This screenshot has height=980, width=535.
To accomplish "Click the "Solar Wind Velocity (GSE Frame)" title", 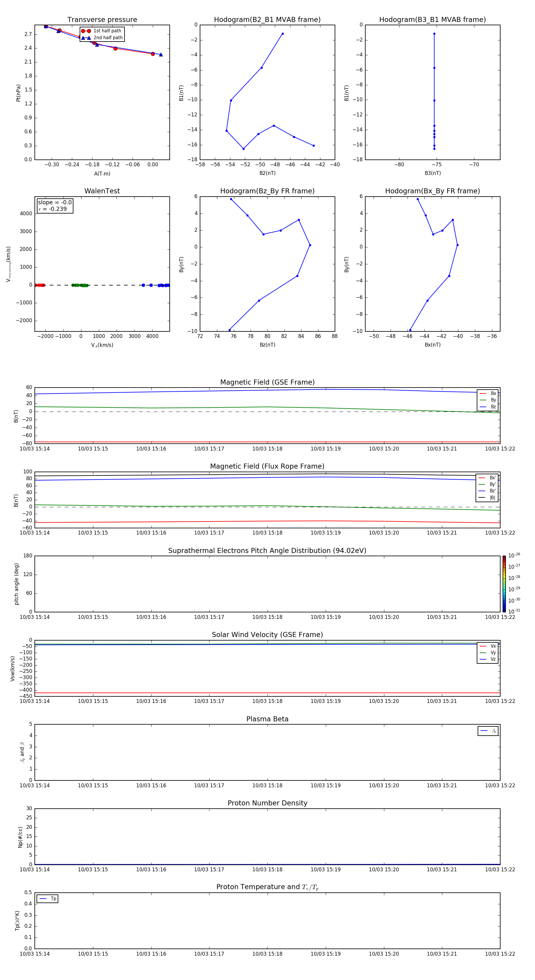I will [x=267, y=635].
